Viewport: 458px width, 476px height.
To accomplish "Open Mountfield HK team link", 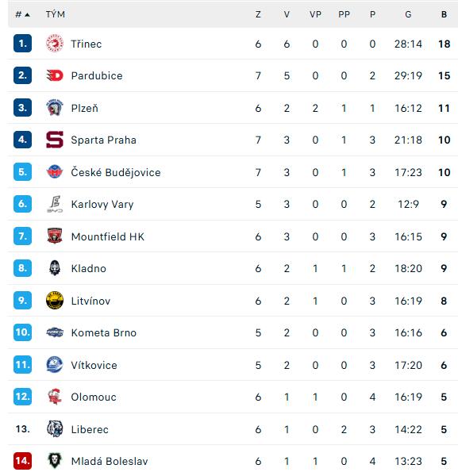I will pyautogui.click(x=108, y=236).
